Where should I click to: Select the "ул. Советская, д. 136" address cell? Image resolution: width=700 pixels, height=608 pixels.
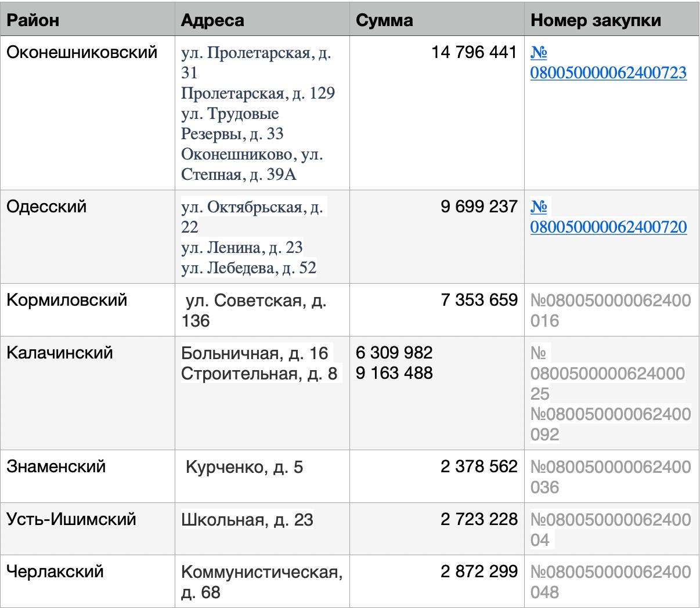tap(255, 310)
